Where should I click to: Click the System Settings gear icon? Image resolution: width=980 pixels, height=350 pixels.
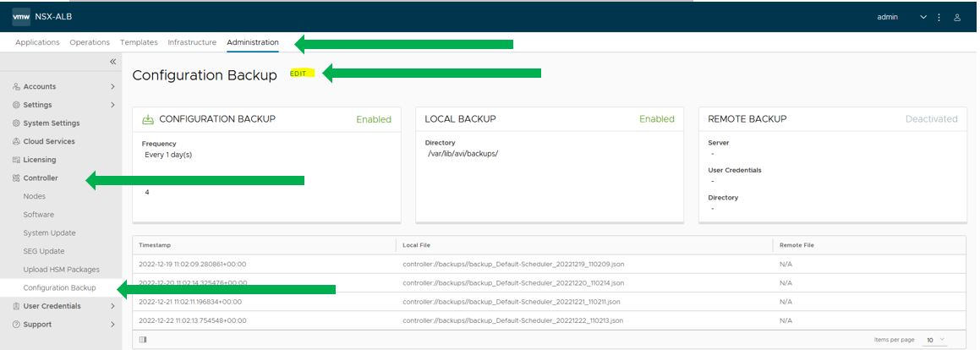tap(16, 123)
